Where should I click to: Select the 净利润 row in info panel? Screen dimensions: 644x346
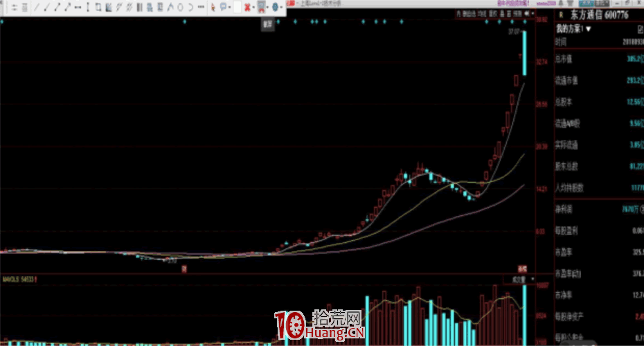599,209
